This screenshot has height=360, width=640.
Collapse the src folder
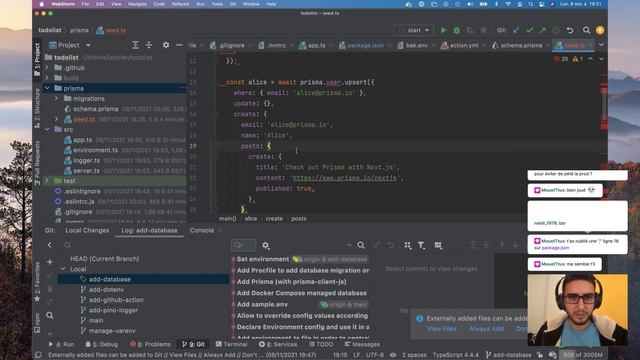pyautogui.click(x=47, y=129)
